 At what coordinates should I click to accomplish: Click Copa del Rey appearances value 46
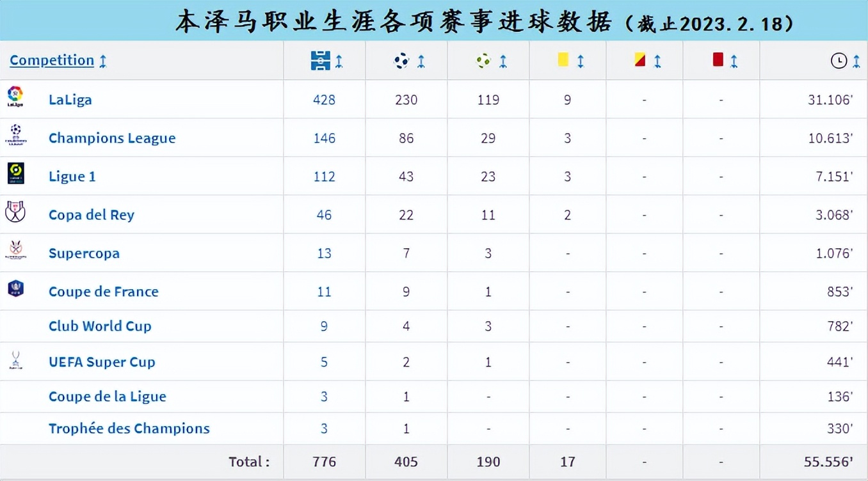(325, 215)
